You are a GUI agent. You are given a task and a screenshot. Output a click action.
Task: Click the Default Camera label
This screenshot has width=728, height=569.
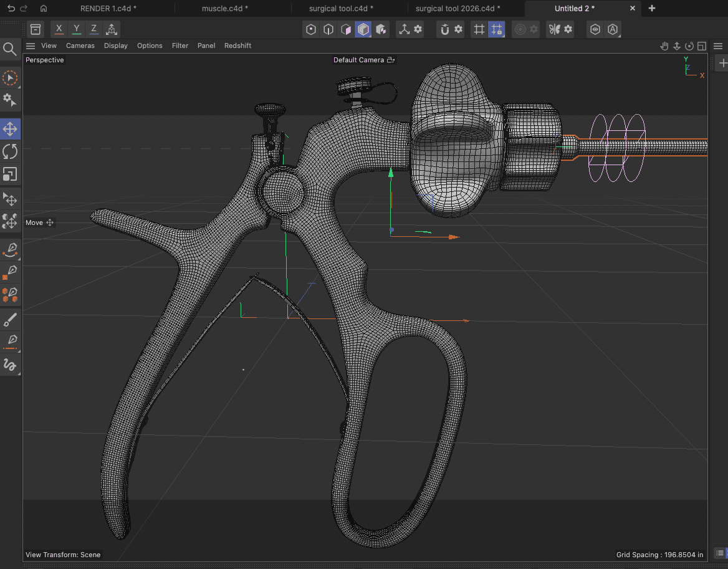click(x=358, y=60)
